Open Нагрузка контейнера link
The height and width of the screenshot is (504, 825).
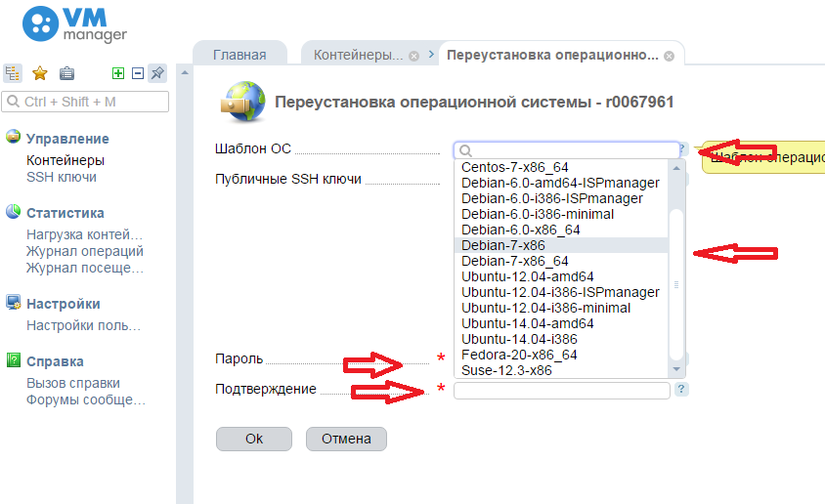click(x=85, y=234)
